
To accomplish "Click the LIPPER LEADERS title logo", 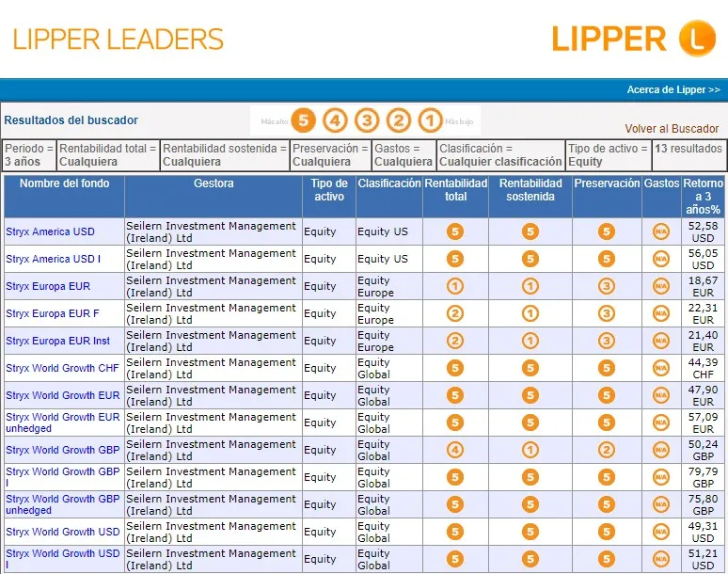I will [x=119, y=40].
